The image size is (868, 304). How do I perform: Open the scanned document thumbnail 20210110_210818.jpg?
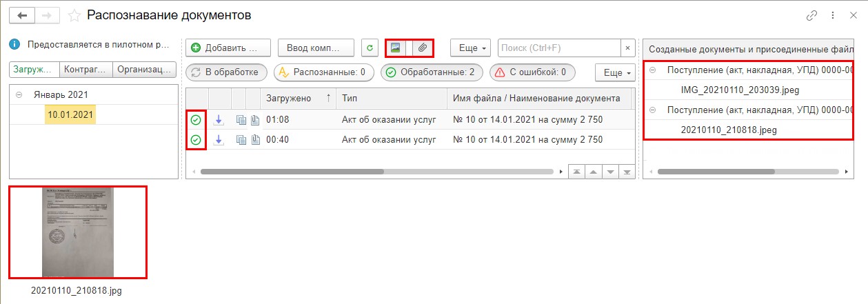[x=77, y=232]
